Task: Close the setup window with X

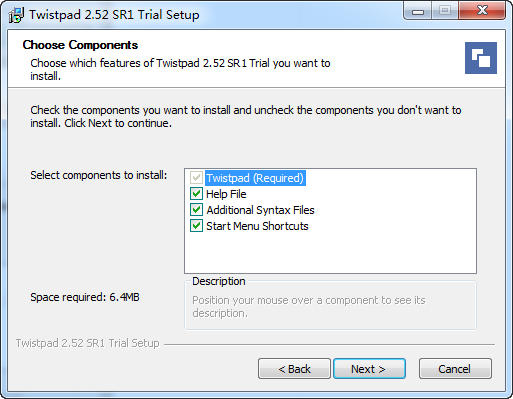Action: pos(482,11)
